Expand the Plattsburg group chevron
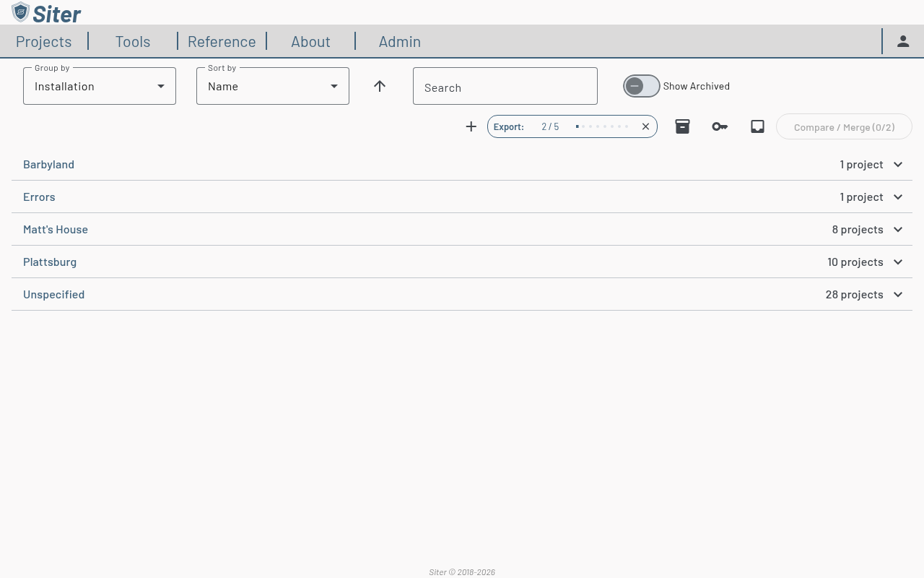Viewport: 924px width, 578px height. 898,262
